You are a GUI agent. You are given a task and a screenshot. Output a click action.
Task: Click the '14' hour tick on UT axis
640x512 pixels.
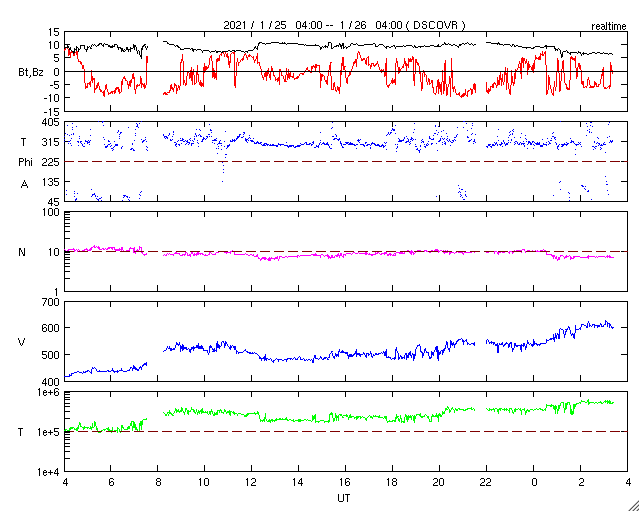(x=298, y=482)
